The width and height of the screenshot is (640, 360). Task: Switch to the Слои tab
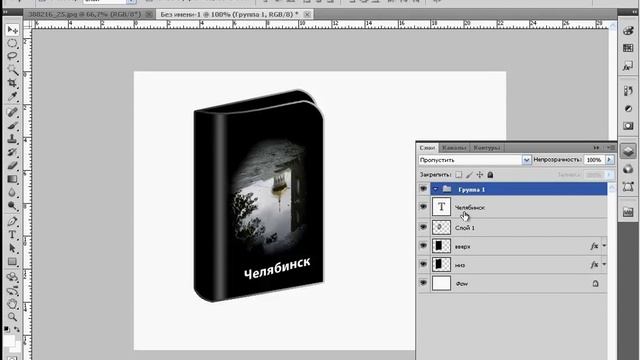click(x=427, y=148)
